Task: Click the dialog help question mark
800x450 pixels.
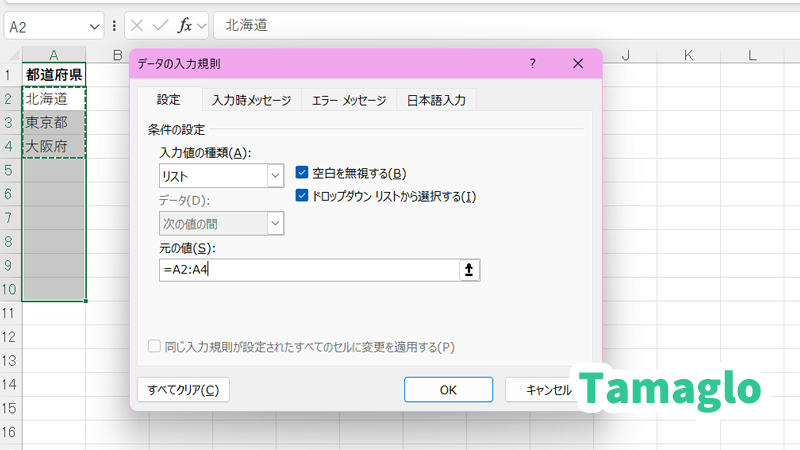Action: click(532, 64)
